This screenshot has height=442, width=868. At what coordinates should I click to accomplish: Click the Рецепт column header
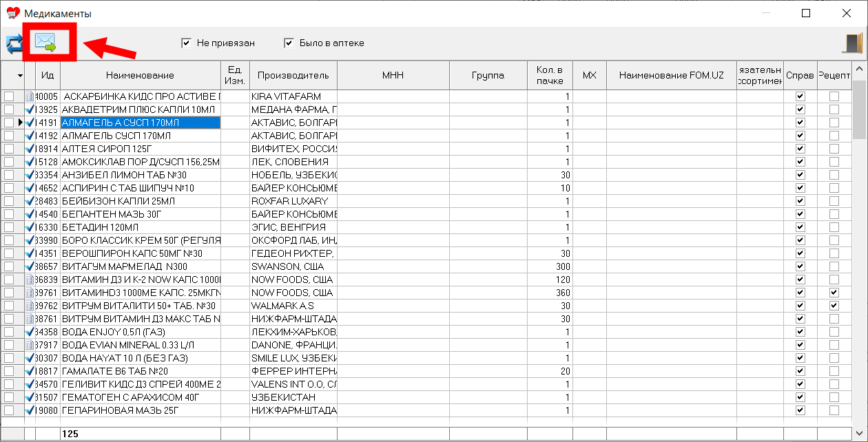click(834, 76)
